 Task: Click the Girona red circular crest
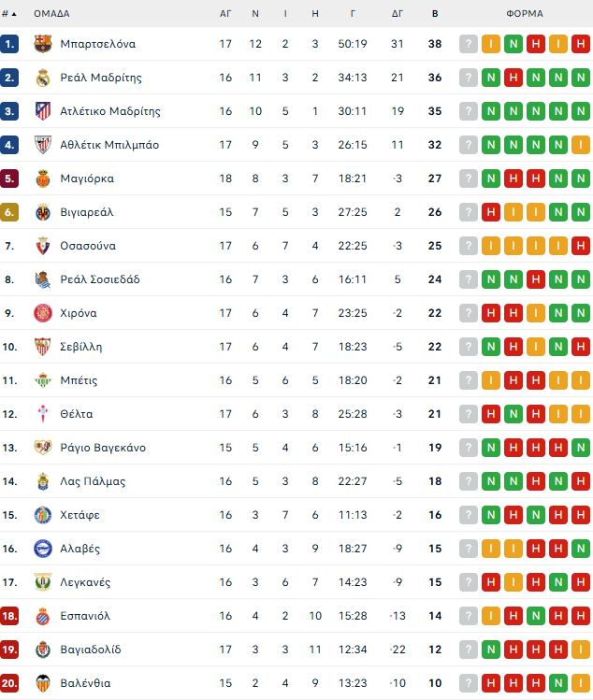(43, 313)
